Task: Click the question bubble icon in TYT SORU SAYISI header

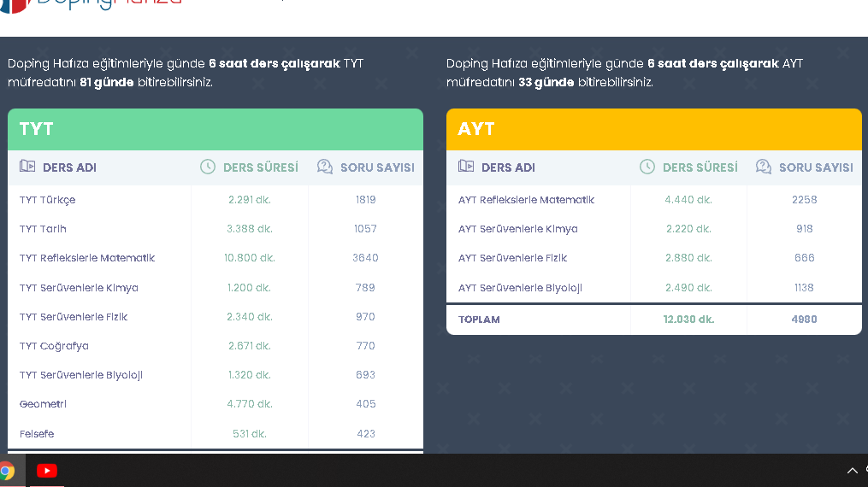Action: [x=324, y=167]
